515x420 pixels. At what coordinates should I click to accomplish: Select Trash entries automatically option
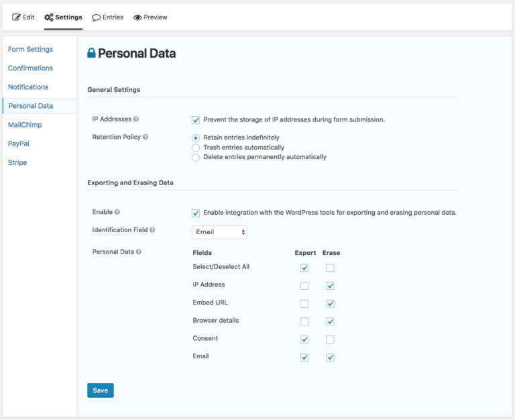[195, 148]
